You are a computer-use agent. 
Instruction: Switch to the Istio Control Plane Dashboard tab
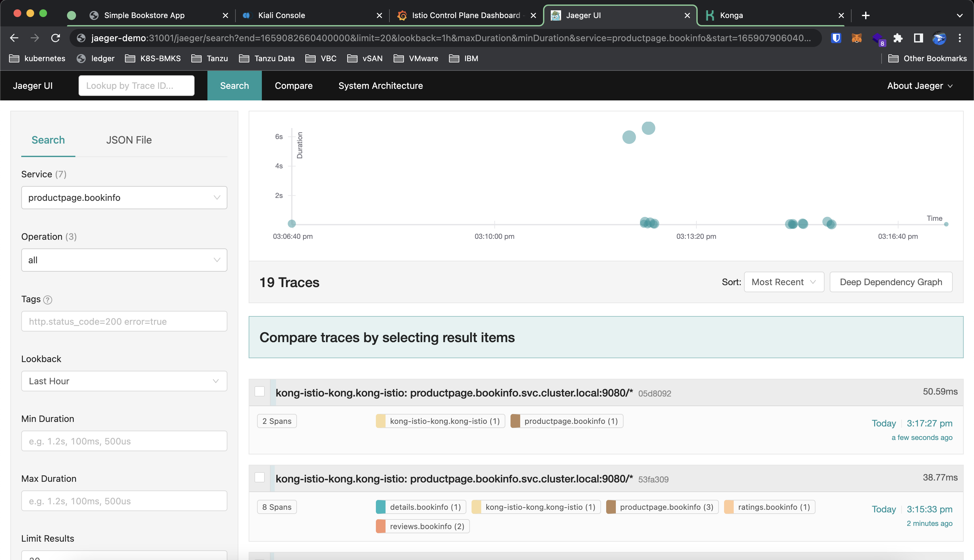(466, 15)
